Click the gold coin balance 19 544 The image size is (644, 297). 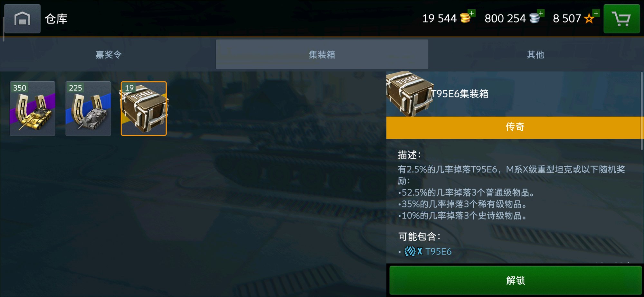click(x=439, y=18)
